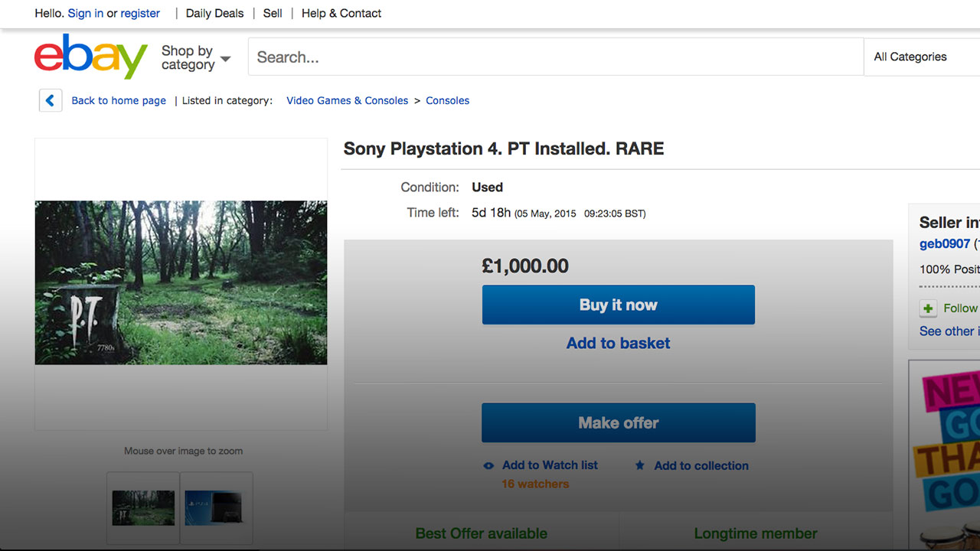
Task: Click the green plus Follow icon
Action: (x=928, y=308)
